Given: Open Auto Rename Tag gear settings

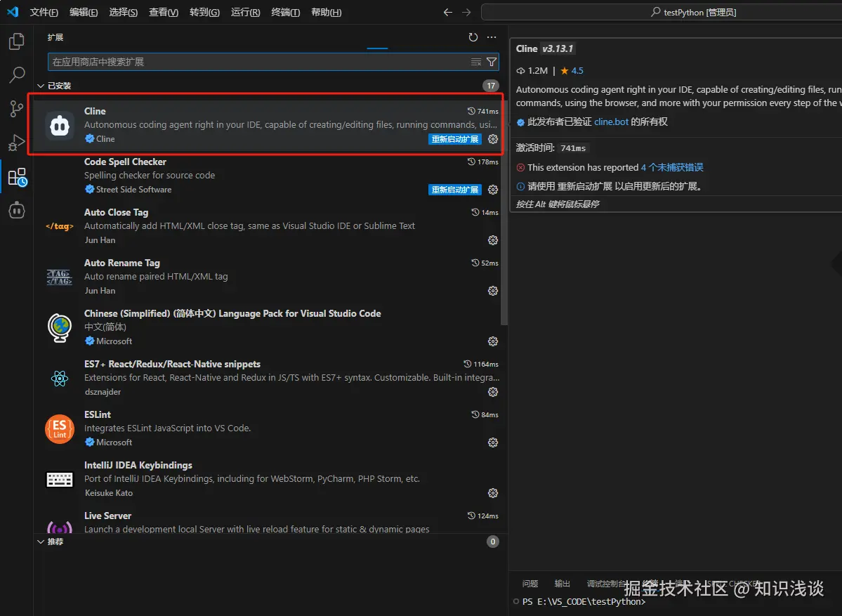Looking at the screenshot, I should pos(493,291).
